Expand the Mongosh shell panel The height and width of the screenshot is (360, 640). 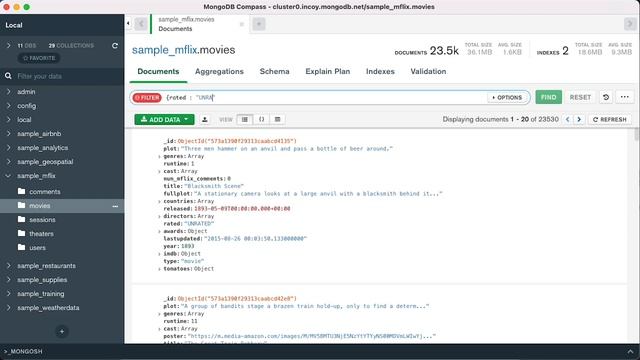coord(630,351)
